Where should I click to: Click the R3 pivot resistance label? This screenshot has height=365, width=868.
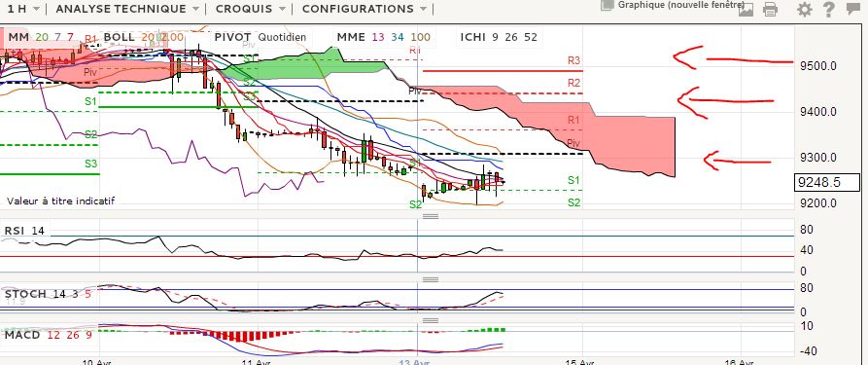tap(574, 60)
